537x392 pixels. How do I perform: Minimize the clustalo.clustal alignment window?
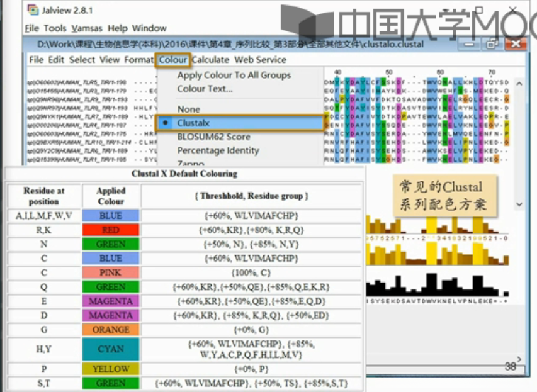470,44
